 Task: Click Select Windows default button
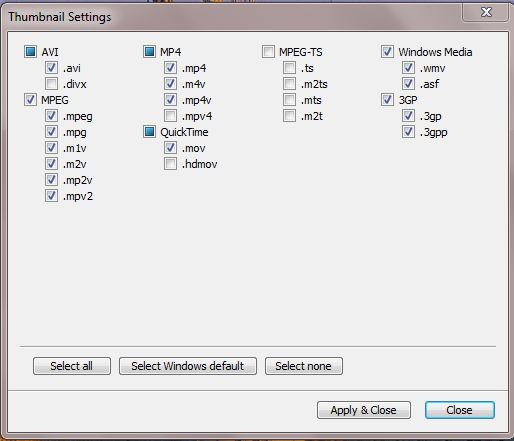tap(188, 366)
